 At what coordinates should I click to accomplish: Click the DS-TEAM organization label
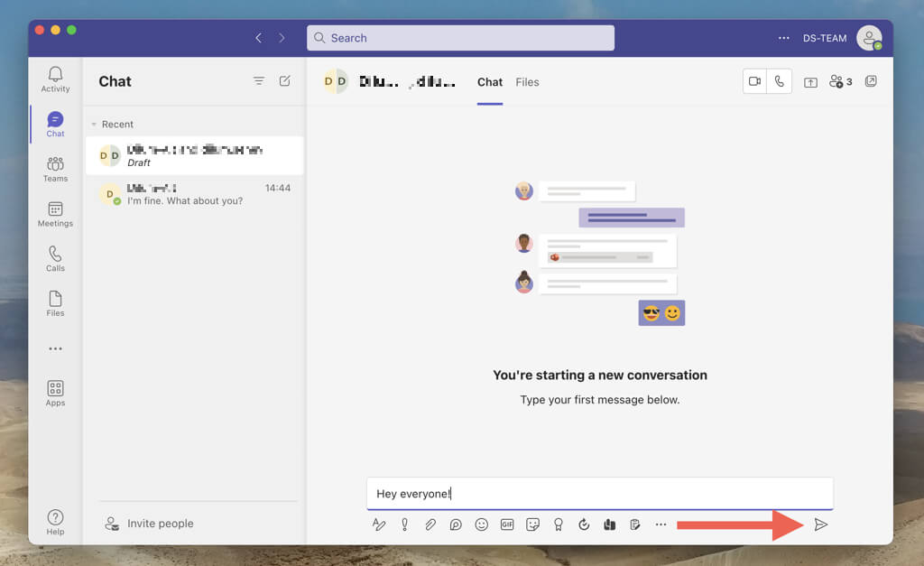[825, 38]
